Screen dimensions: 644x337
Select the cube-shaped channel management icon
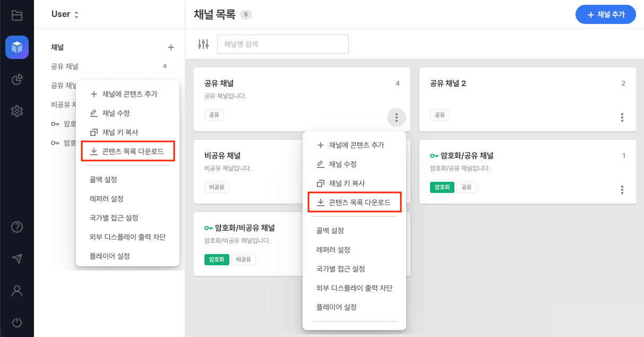[16, 47]
